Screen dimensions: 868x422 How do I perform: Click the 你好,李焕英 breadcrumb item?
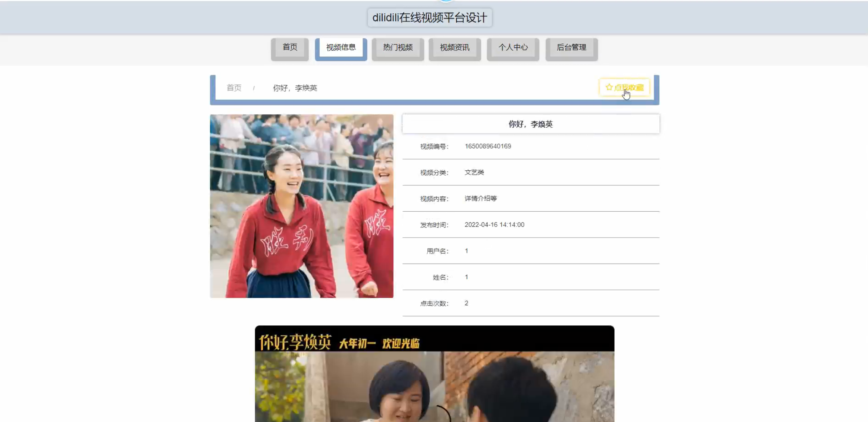[x=295, y=88]
